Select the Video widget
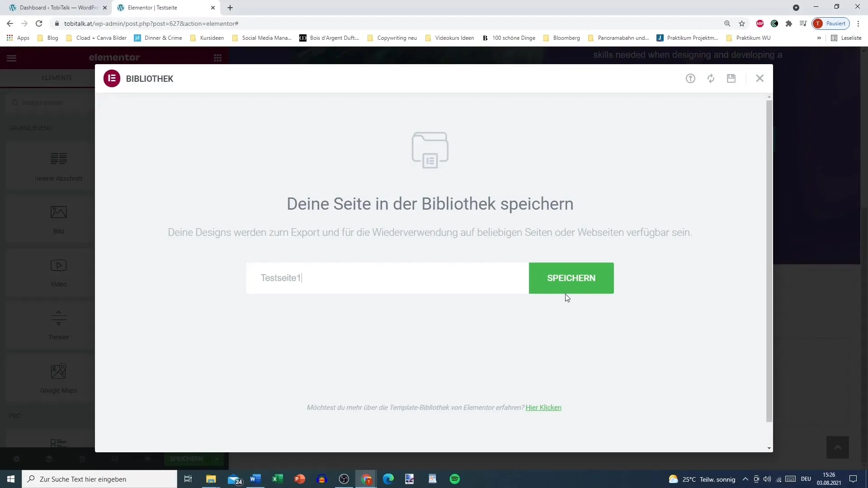This screenshot has width=868, height=488. coord(59,272)
